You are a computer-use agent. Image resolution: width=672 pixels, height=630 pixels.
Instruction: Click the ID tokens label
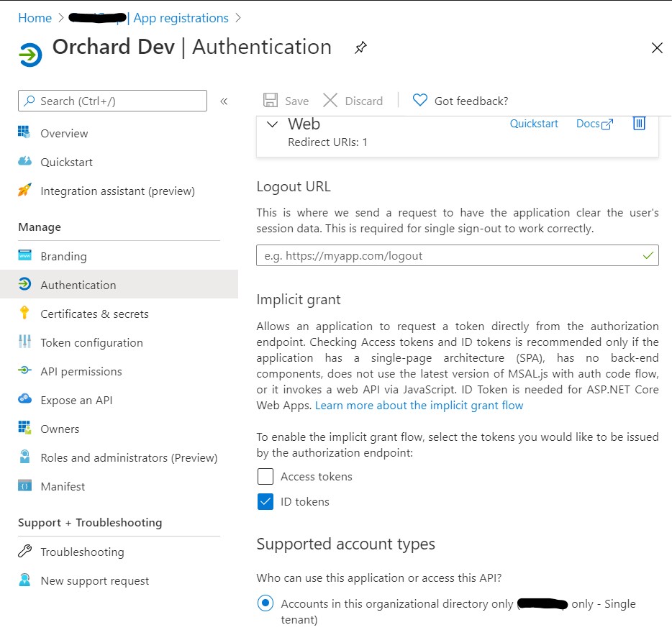pyautogui.click(x=305, y=501)
